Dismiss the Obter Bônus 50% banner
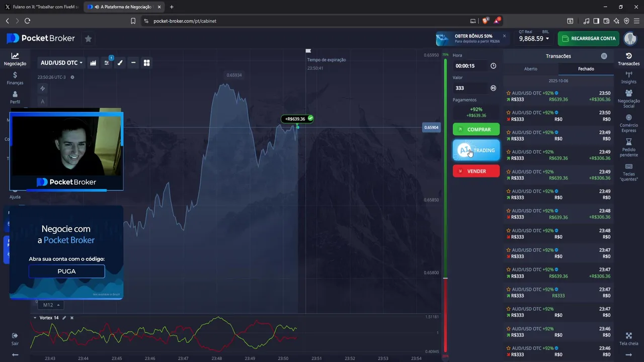The width and height of the screenshot is (644, 362). point(504,36)
